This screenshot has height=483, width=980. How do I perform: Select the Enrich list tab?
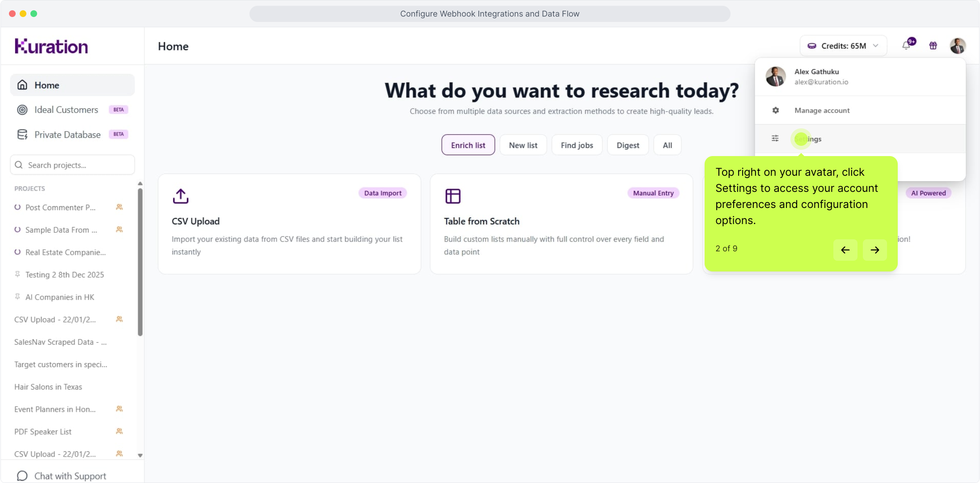point(468,145)
